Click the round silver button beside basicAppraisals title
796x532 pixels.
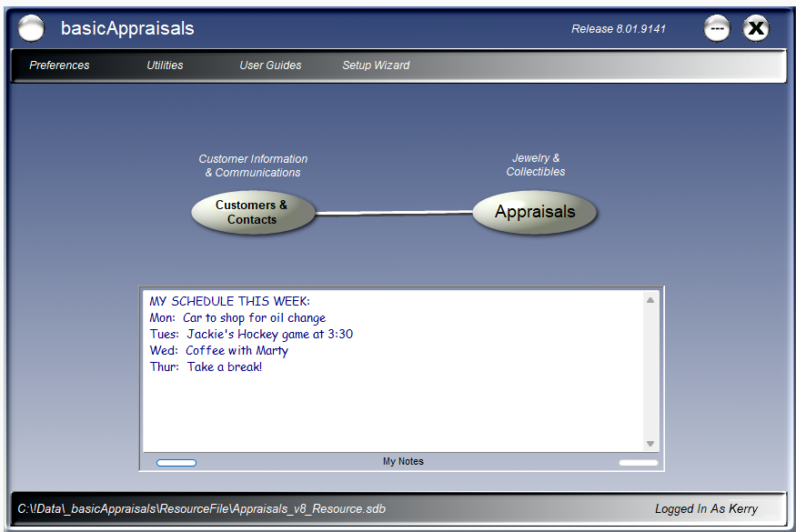pyautogui.click(x=31, y=28)
